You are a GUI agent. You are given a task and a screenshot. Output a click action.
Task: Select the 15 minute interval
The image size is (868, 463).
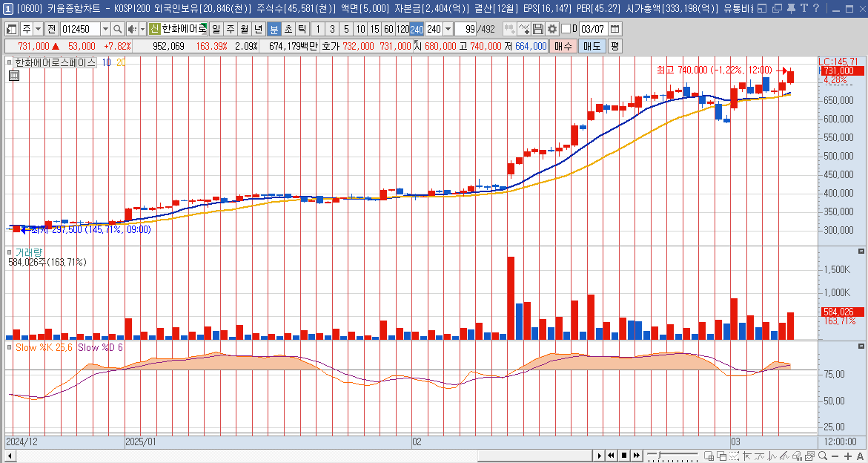[x=375, y=29]
